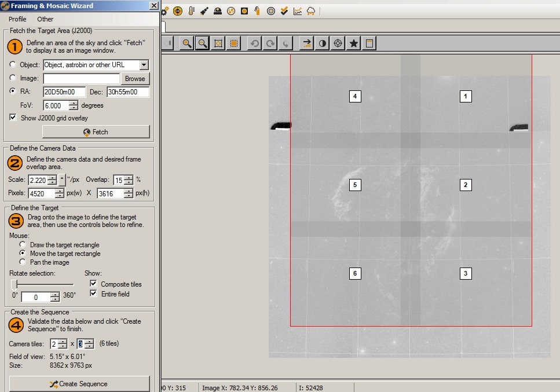Screen dimensions: 560x392
Task: Select the Image radio button
Action: click(13, 78)
